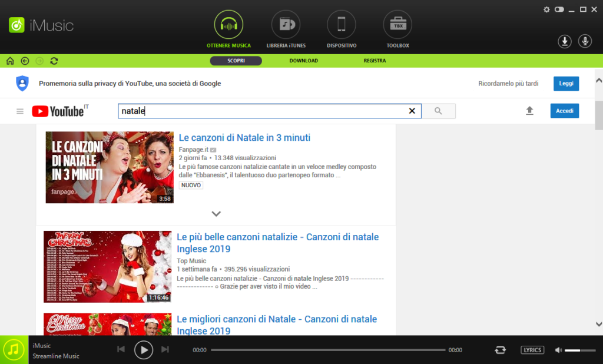The width and height of the screenshot is (603, 364).
Task: Go to the browser home page
Action: pyautogui.click(x=10, y=61)
